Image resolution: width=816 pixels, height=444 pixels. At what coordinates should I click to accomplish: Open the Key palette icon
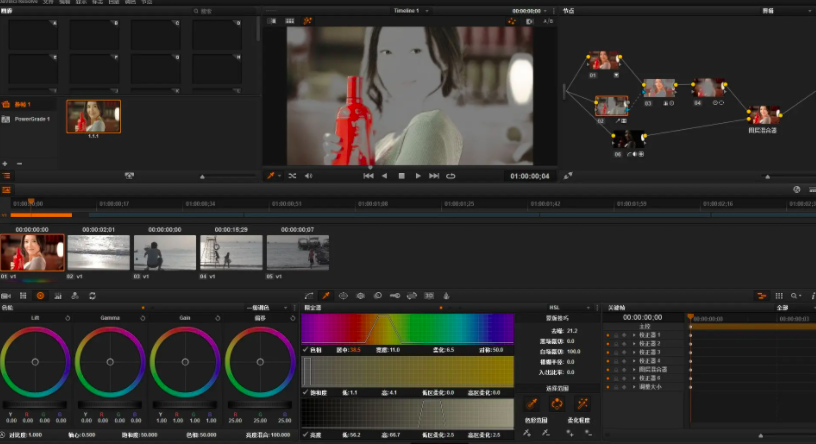point(395,296)
